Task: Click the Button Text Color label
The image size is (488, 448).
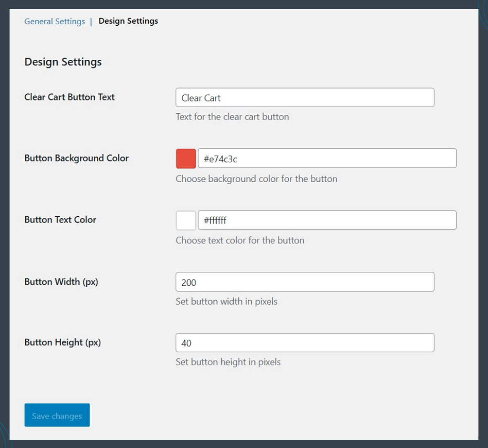Action: pyautogui.click(x=60, y=220)
